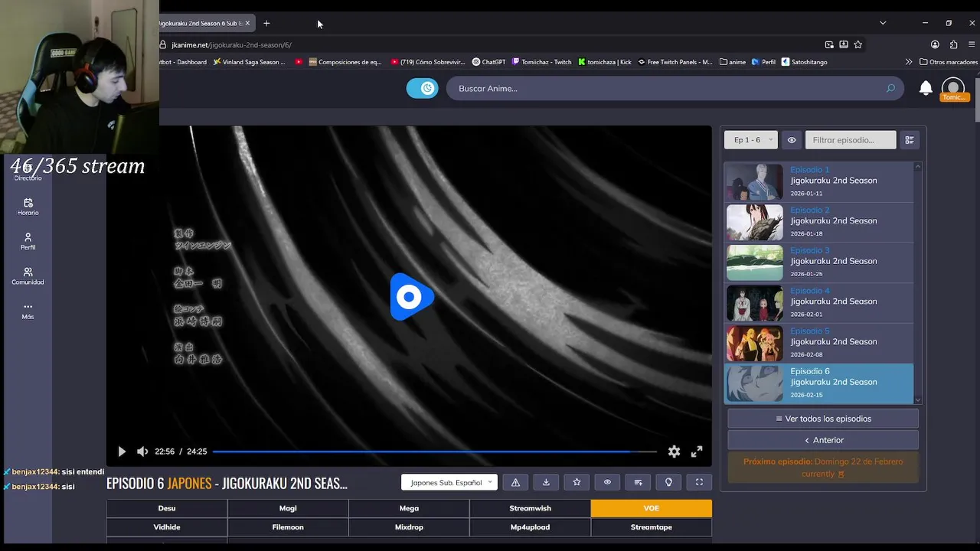This screenshot has width=980, height=551.
Task: Open ChatGPT bookmark
Action: 488,62
